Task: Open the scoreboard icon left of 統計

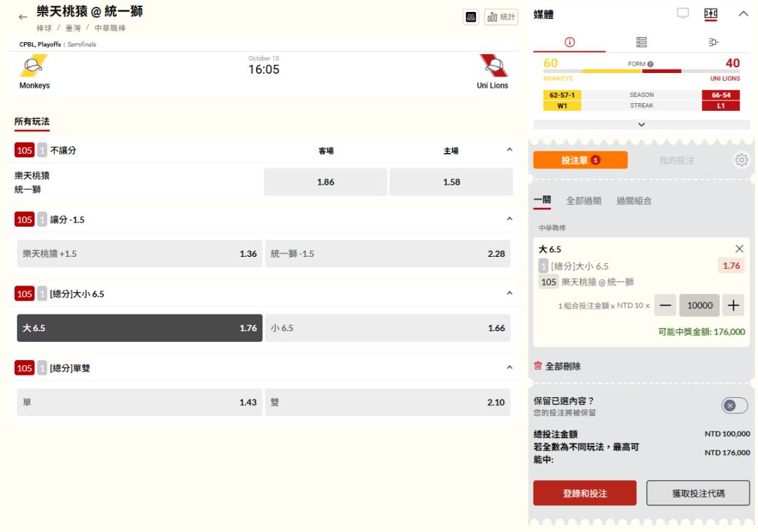Action: point(471,17)
